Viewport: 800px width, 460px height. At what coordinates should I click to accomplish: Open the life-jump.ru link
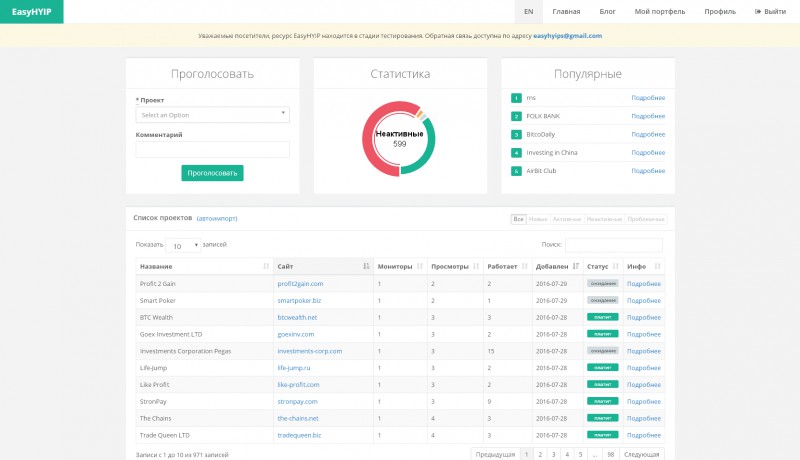coord(293,368)
